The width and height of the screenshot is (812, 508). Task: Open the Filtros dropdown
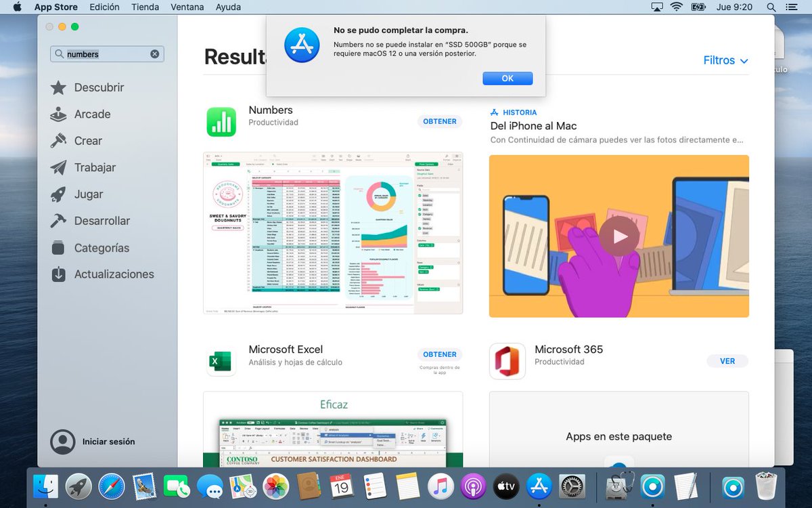(x=725, y=60)
